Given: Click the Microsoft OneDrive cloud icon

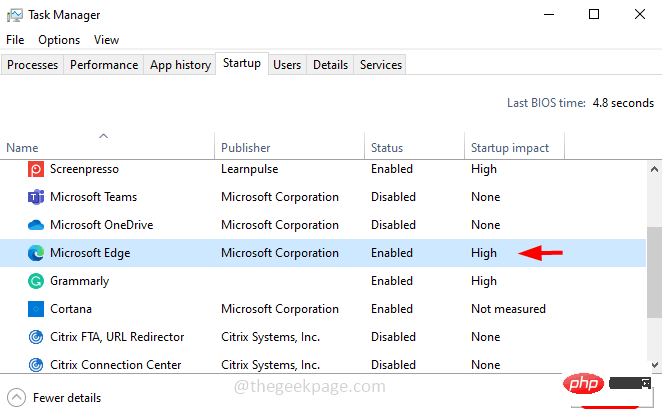Looking at the screenshot, I should (35, 225).
